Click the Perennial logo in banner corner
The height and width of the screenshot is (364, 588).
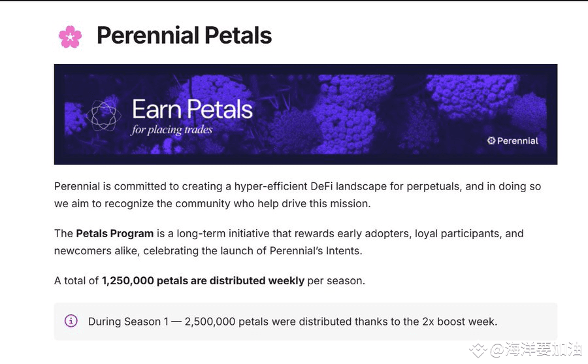coord(512,141)
